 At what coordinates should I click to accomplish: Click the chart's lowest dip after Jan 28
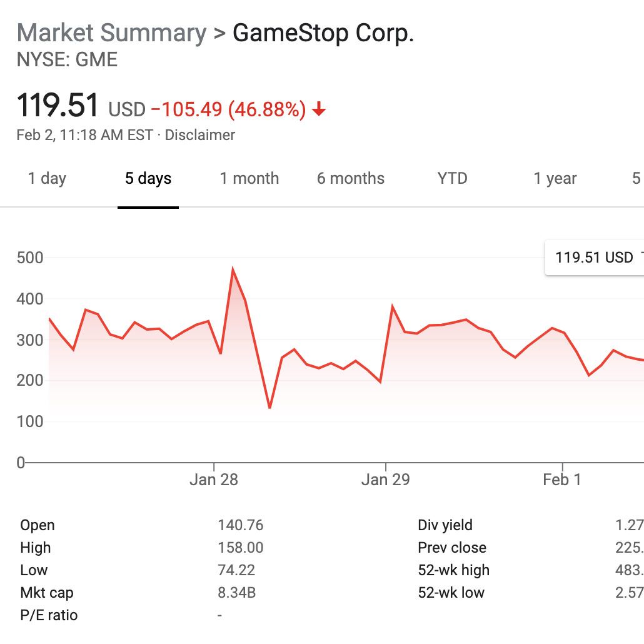269,408
